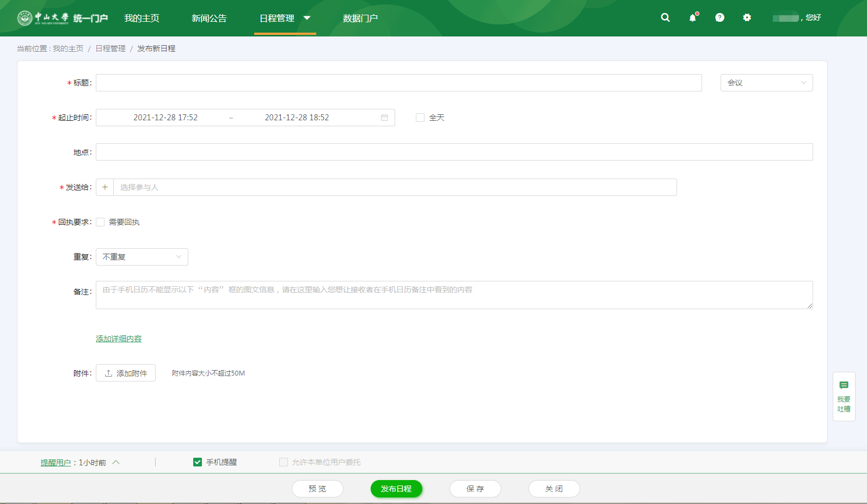The image size is (867, 504).
Task: Focus the 标题 input field
Action: [x=399, y=83]
